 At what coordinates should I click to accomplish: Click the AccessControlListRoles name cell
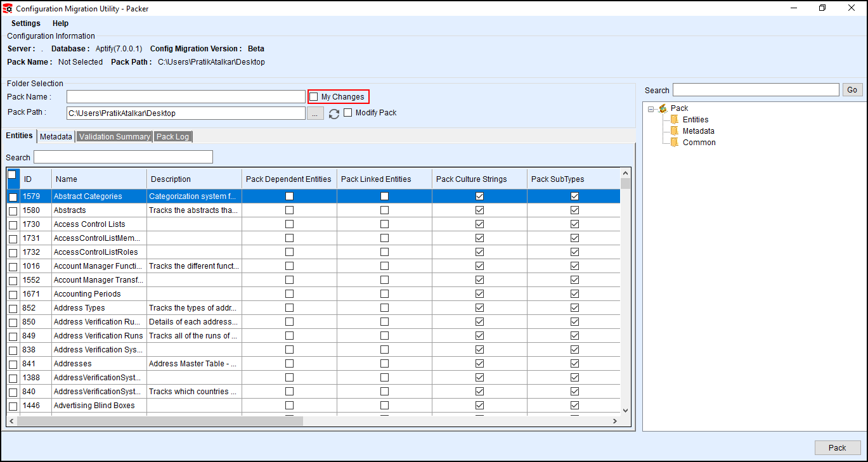pyautogui.click(x=99, y=252)
